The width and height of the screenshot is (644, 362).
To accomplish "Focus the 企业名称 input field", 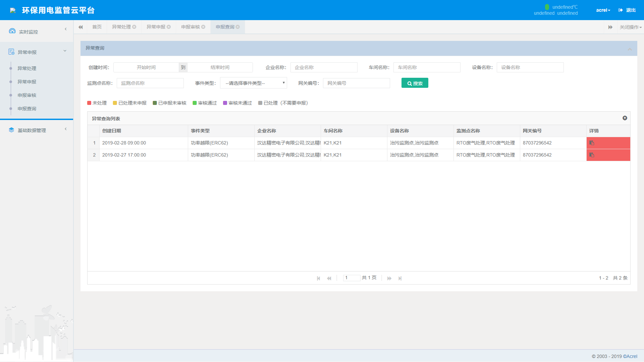I will pyautogui.click(x=324, y=67).
